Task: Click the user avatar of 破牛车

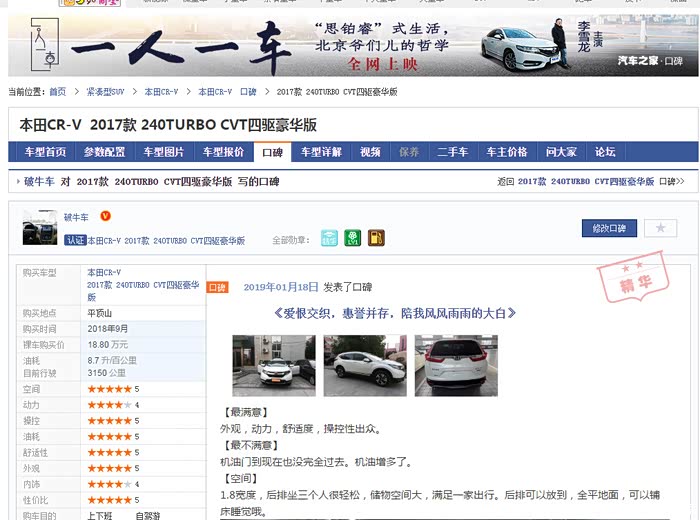Action: click(40, 228)
